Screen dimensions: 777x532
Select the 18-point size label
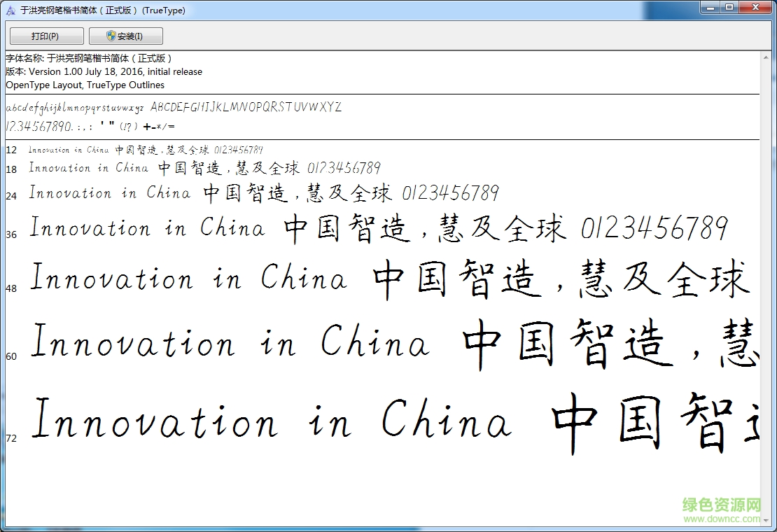(x=10, y=168)
